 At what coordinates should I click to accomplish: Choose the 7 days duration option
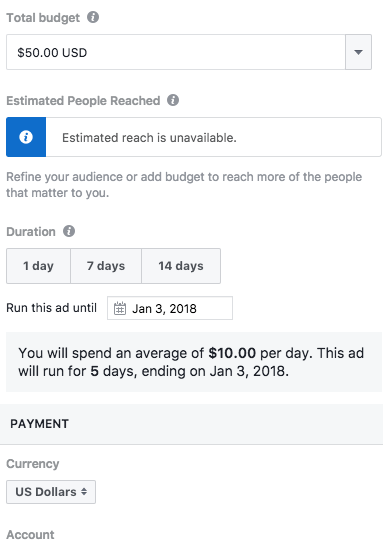pyautogui.click(x=106, y=266)
